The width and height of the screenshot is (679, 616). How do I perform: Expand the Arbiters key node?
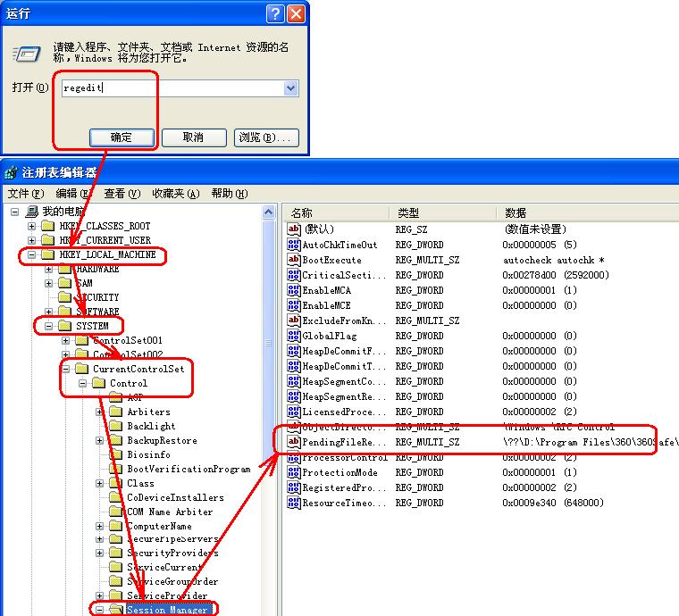point(101,412)
